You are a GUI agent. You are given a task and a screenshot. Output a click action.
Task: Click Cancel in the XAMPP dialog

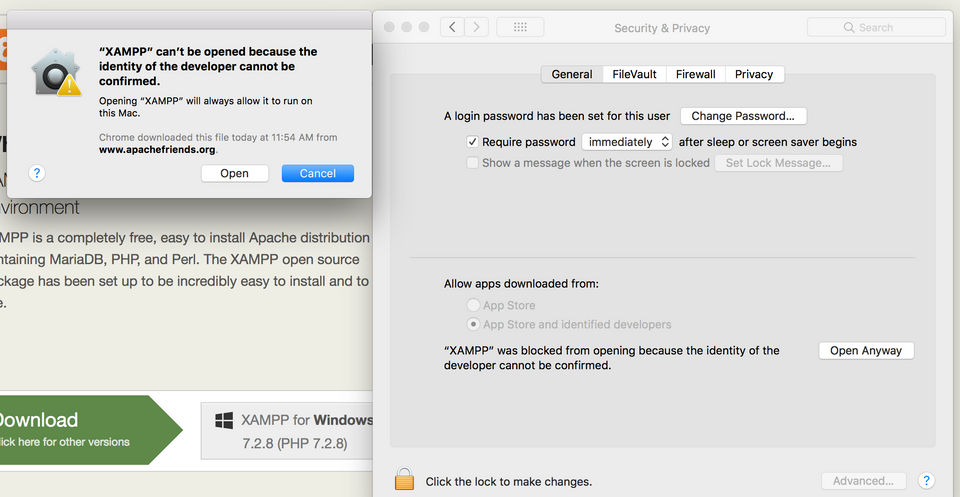click(317, 173)
